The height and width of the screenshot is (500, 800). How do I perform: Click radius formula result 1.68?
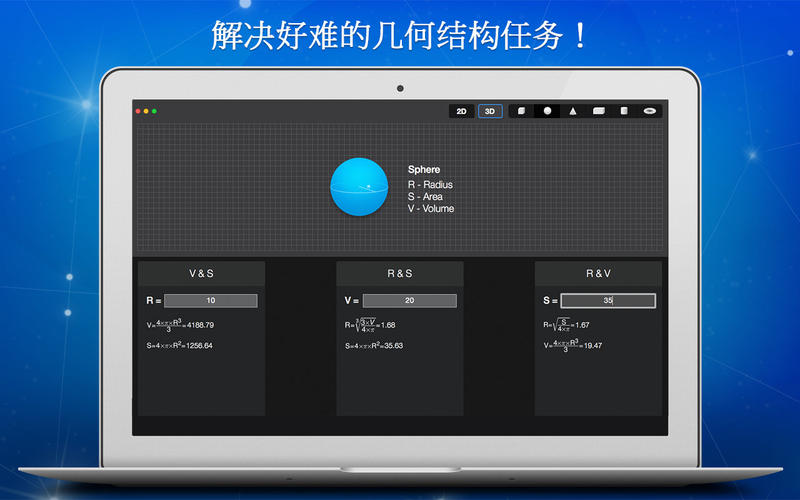(x=388, y=325)
